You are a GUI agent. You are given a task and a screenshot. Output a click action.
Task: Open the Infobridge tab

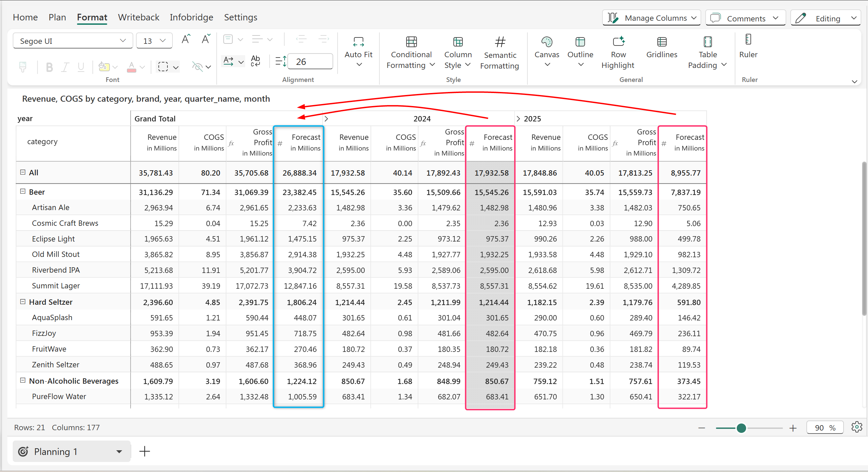pos(191,17)
